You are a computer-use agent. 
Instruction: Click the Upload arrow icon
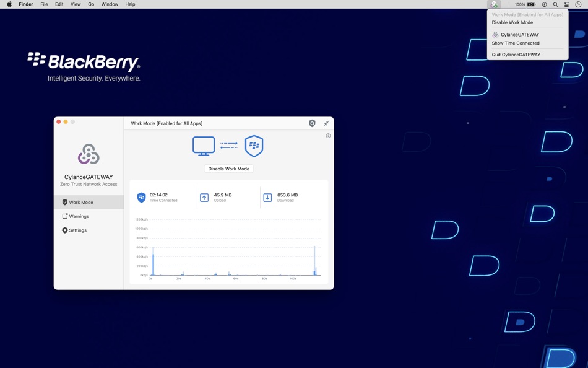tap(204, 198)
